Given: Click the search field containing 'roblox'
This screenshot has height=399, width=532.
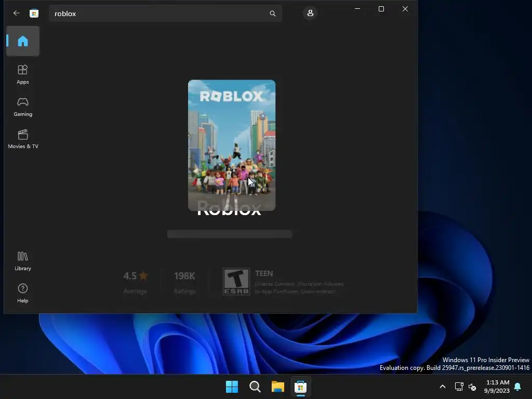Looking at the screenshot, I should click(x=165, y=13).
